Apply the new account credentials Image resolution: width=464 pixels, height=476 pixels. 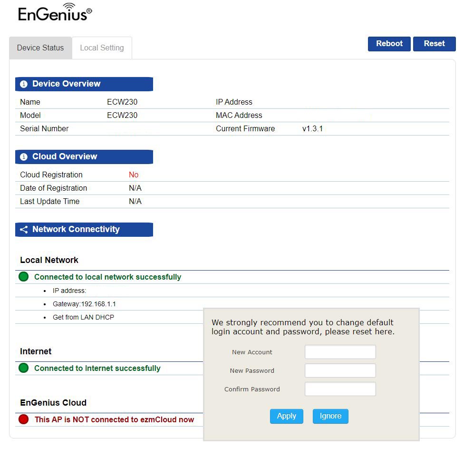coord(286,416)
